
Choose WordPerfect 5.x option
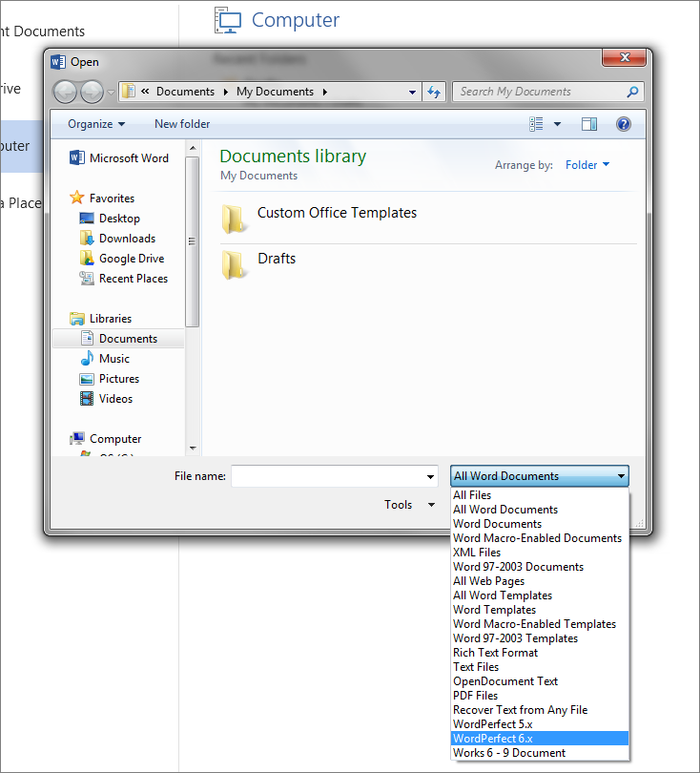[x=540, y=724]
